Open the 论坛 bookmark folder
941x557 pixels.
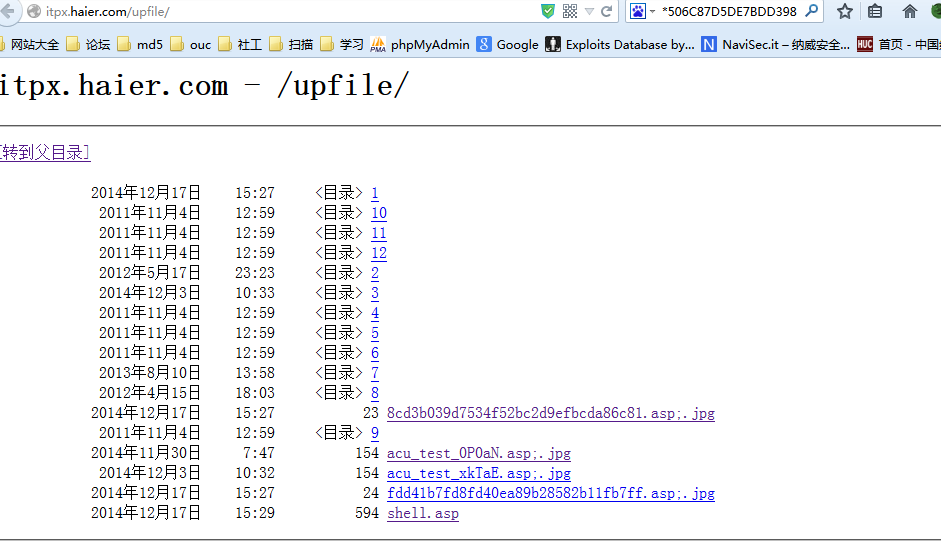(x=88, y=44)
